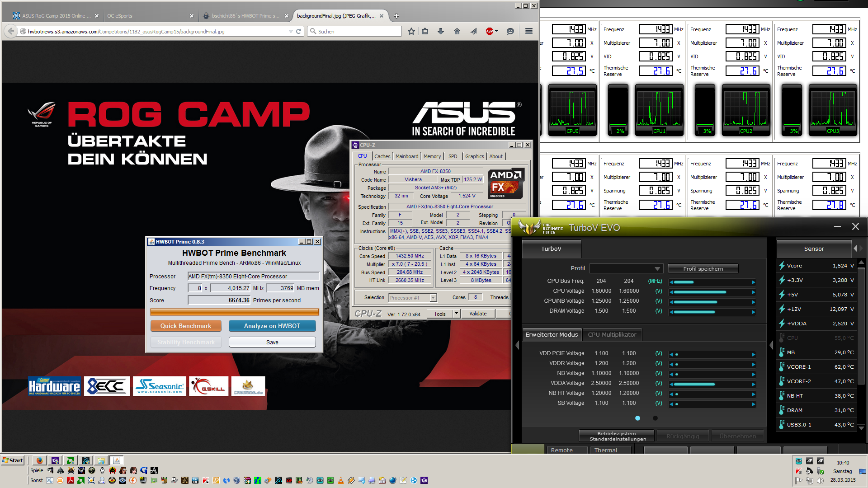Switch to the Caches tab in CPU-Z
Viewport: 868px width, 488px height.
coord(382,156)
